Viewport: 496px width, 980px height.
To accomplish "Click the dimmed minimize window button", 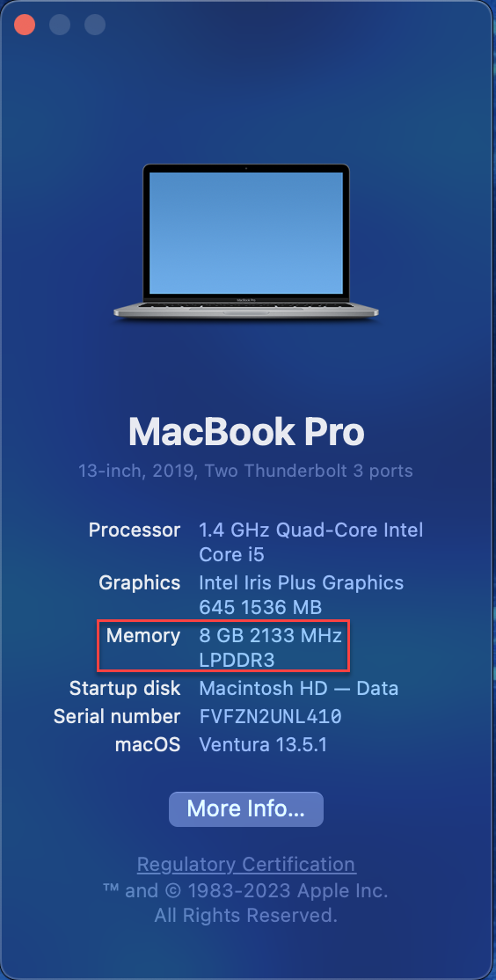I will click(x=60, y=25).
